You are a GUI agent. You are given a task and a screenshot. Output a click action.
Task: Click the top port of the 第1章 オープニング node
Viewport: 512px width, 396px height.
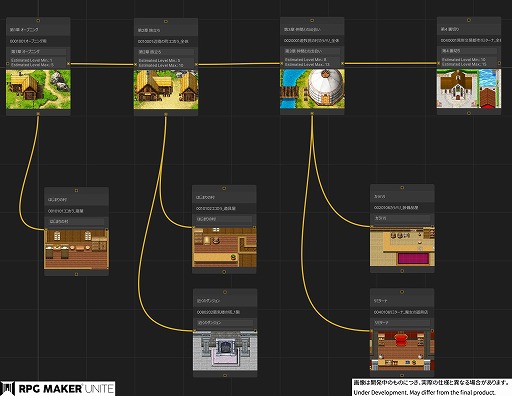click(38, 21)
